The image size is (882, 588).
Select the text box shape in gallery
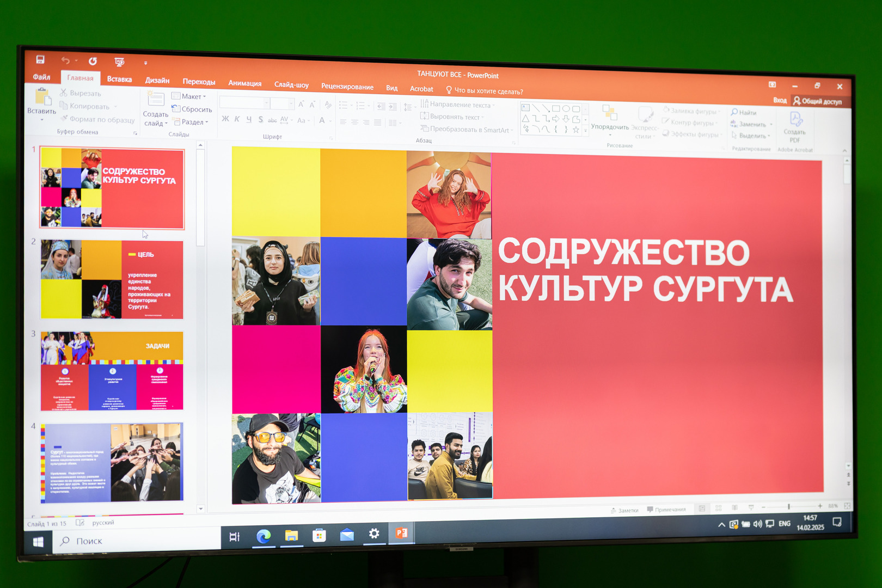tap(525, 108)
